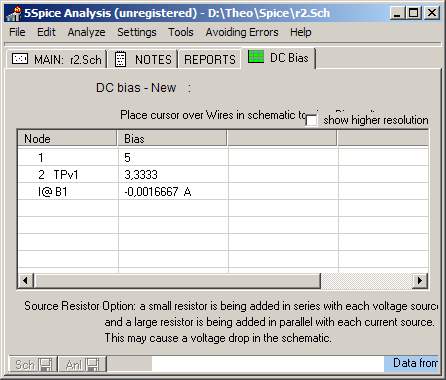The height and width of the screenshot is (380, 446).
Task: Open the Avoiding Errors menu
Action: [x=242, y=32]
